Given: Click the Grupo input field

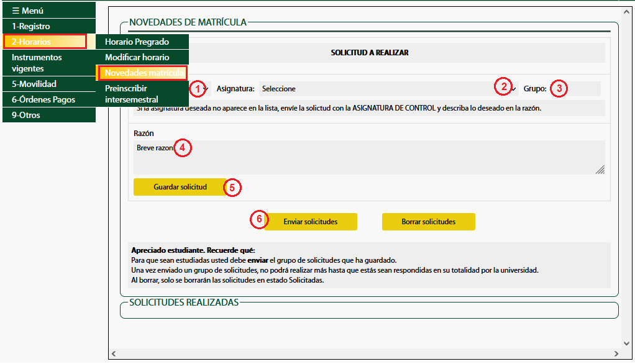Looking at the screenshot, I should [x=575, y=89].
